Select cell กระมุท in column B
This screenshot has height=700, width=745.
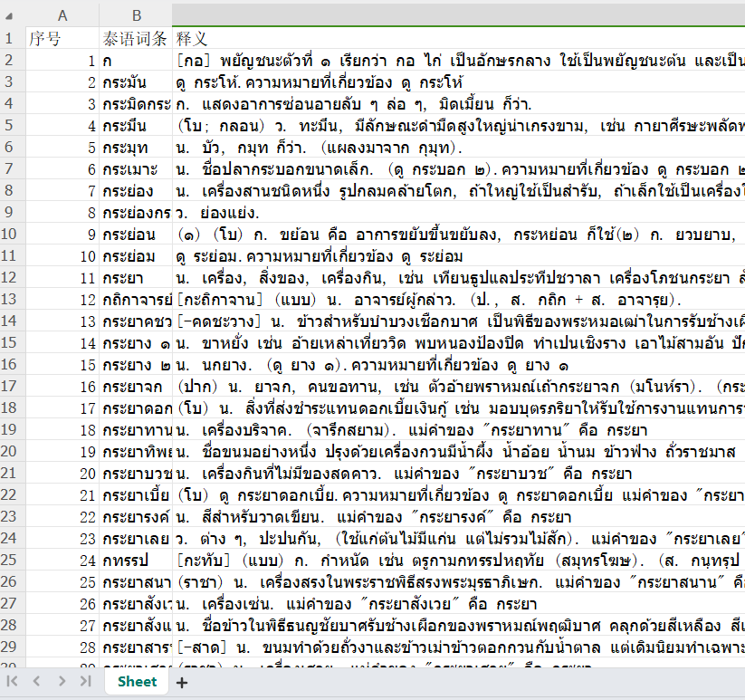pos(136,148)
